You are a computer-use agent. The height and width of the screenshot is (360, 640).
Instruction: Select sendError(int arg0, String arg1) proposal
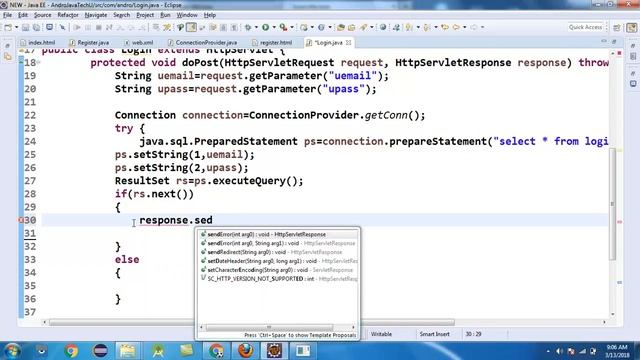coord(278,243)
